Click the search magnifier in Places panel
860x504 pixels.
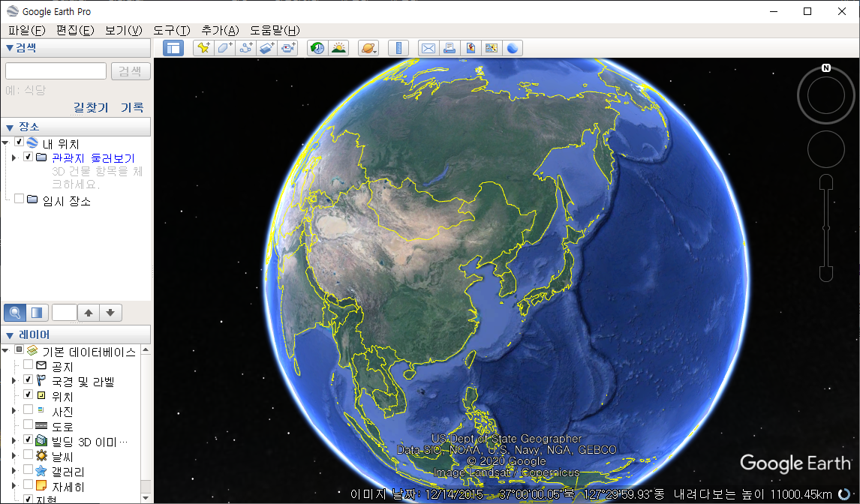pyautogui.click(x=15, y=313)
